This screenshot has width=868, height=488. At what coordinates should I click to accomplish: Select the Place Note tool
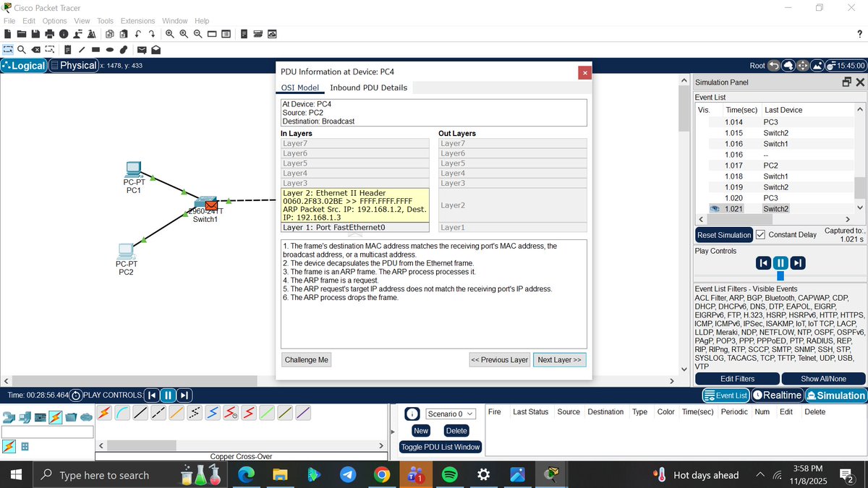click(67, 49)
